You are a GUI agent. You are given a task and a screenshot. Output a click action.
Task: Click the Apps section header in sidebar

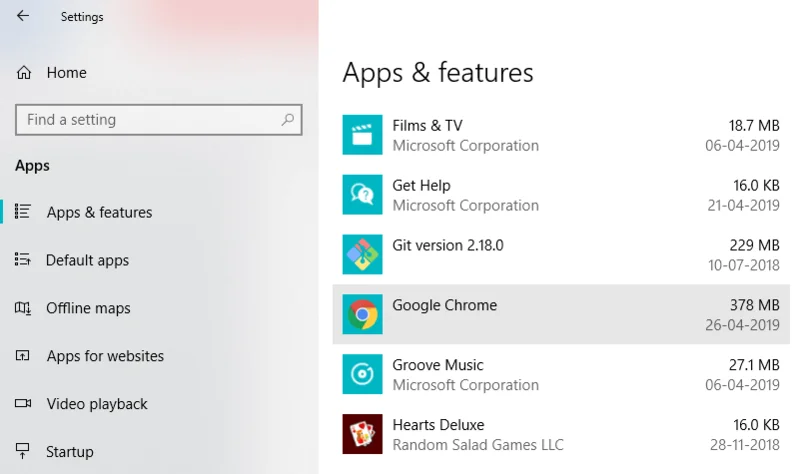point(32,166)
